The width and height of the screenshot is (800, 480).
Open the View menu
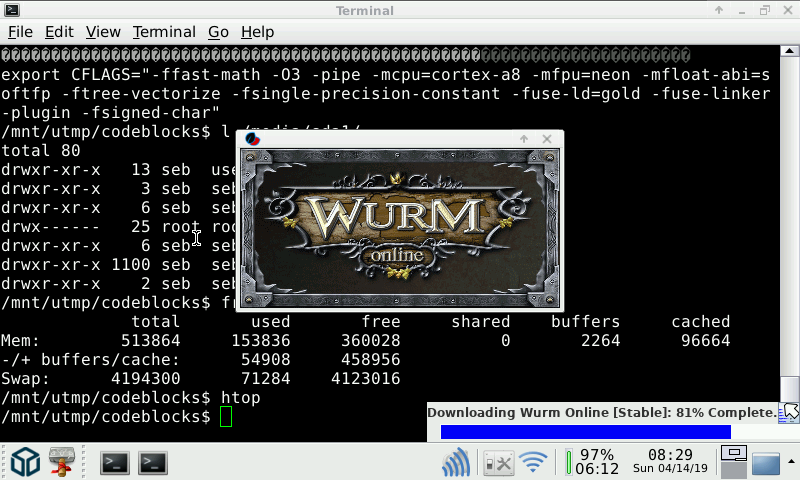(103, 32)
